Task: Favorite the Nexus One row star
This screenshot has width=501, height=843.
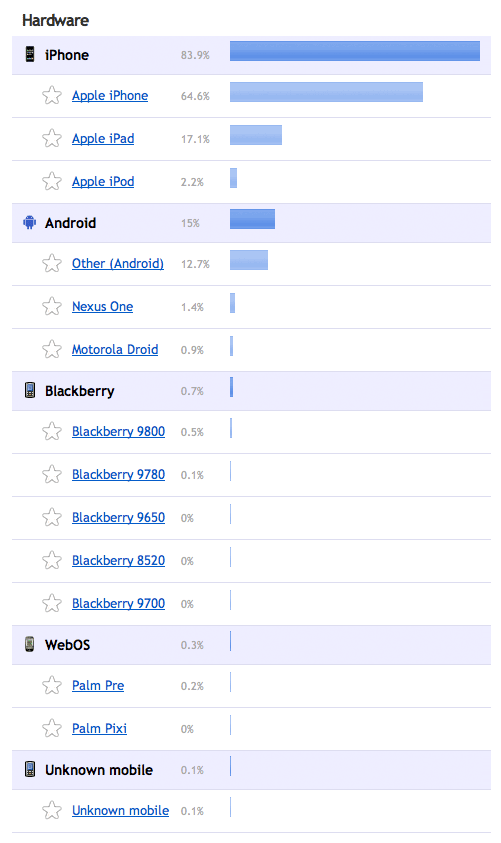Action: (x=52, y=306)
